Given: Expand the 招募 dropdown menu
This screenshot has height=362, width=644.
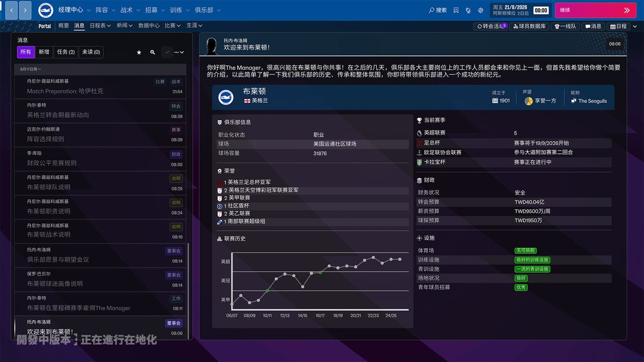Looking at the screenshot, I should point(155,10).
